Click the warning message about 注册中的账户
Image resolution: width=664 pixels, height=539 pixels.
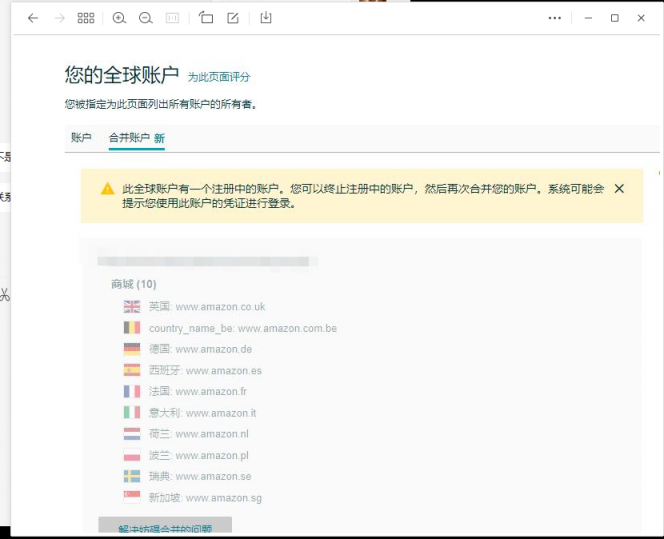(363, 196)
